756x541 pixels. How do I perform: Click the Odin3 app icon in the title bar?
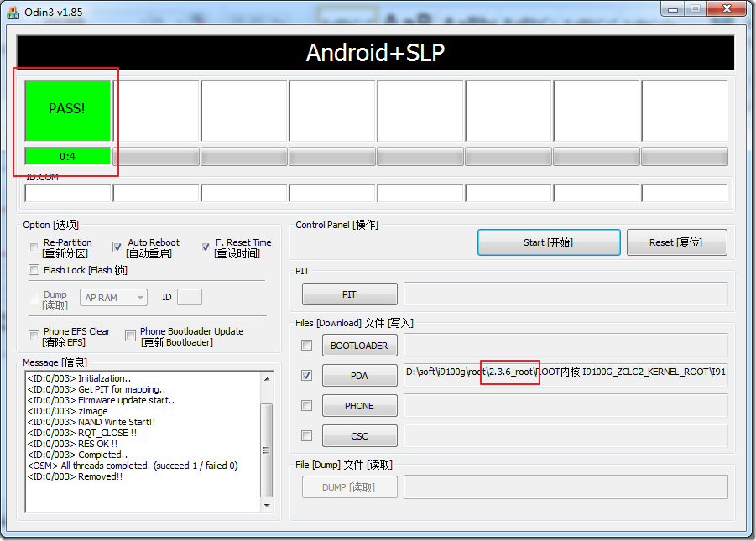pyautogui.click(x=13, y=12)
